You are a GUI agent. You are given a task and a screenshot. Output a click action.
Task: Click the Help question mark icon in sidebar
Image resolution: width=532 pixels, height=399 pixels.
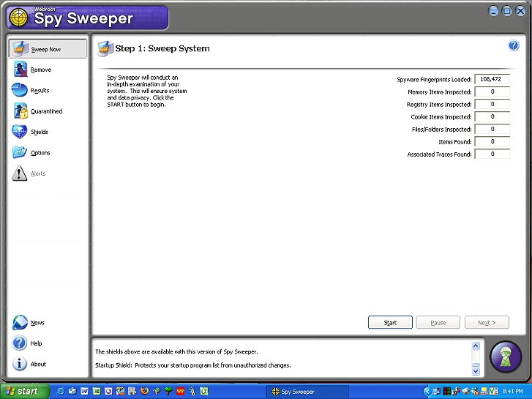19,343
